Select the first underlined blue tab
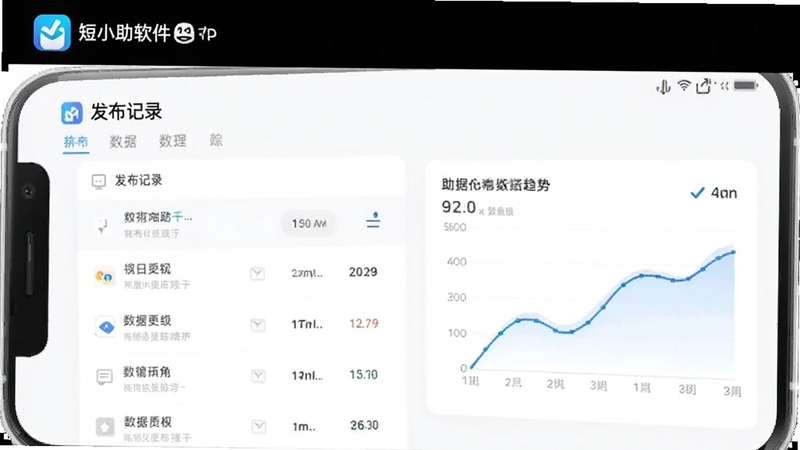Screen dimensions: 800x450 [x=76, y=142]
